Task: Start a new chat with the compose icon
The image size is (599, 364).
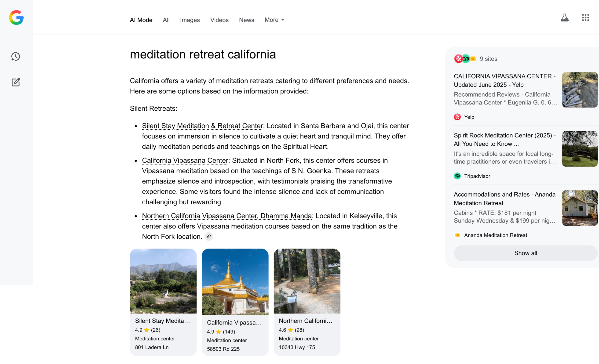Action: click(15, 82)
